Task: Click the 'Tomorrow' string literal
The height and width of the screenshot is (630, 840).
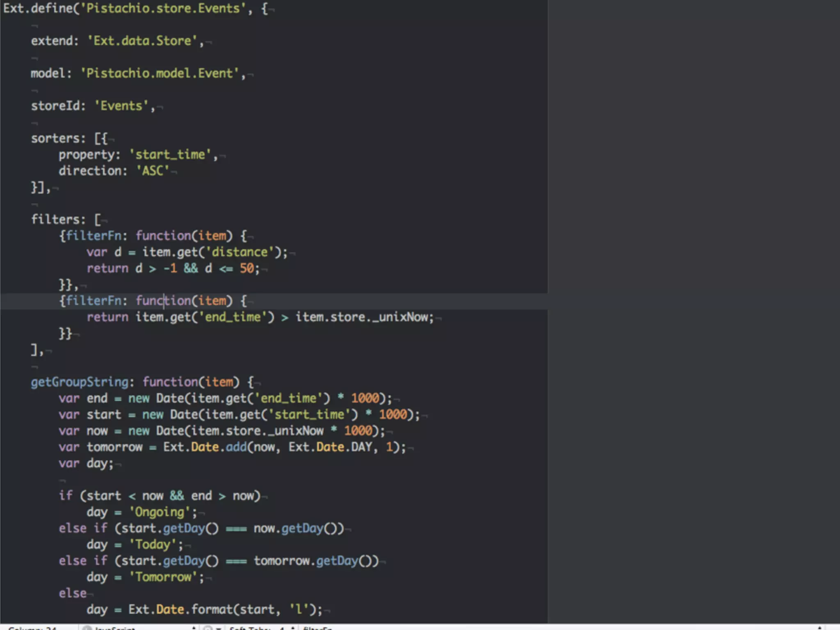Action: pyautogui.click(x=163, y=577)
